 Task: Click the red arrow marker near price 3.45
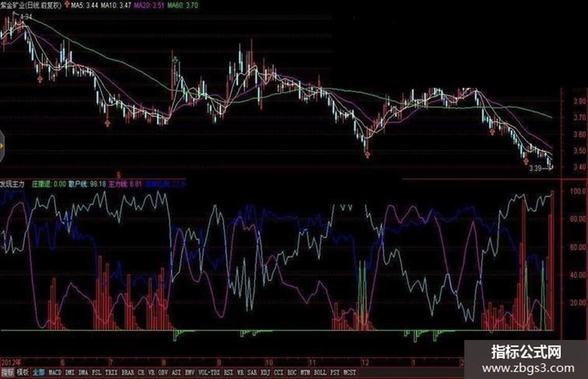pos(526,161)
